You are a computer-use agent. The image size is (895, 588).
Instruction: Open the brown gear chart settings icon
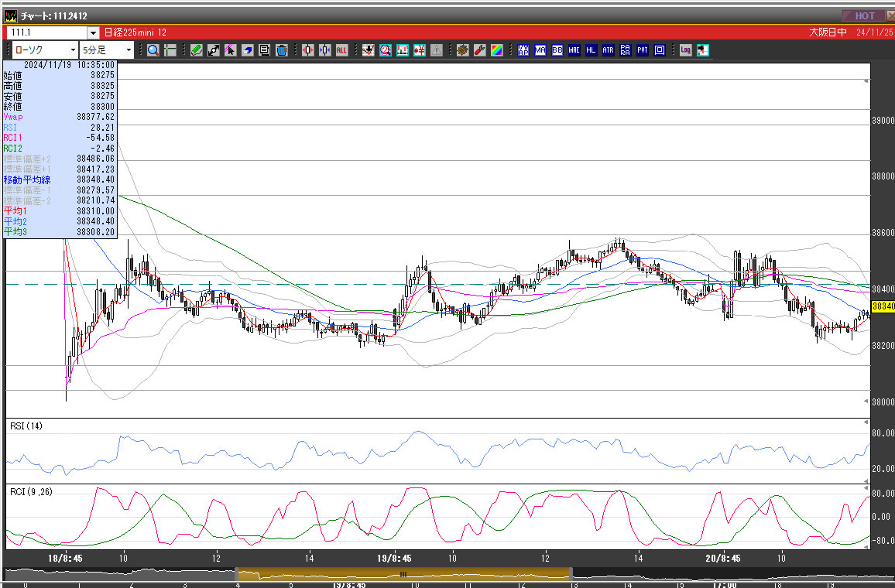pyautogui.click(x=462, y=50)
